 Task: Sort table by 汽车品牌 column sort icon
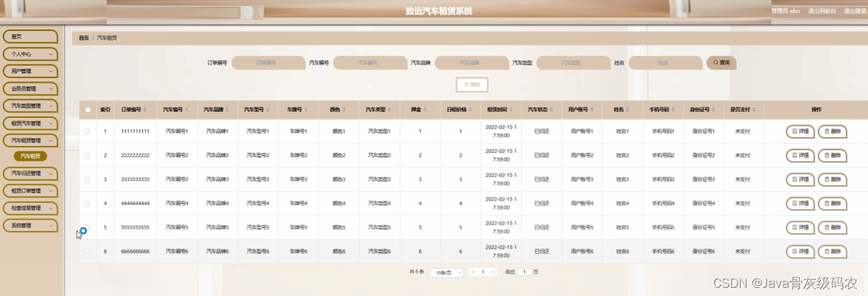pyautogui.click(x=227, y=110)
